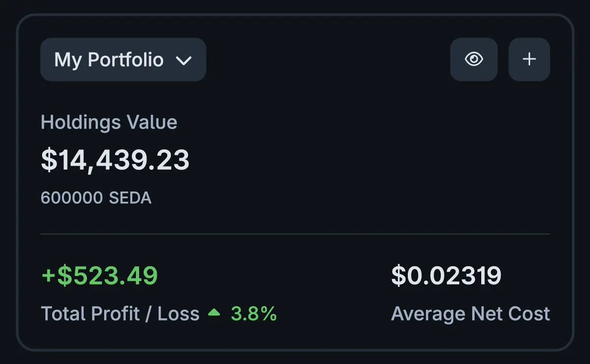Toggle the eye icon to hide balances
590x364 pixels.
pos(474,59)
